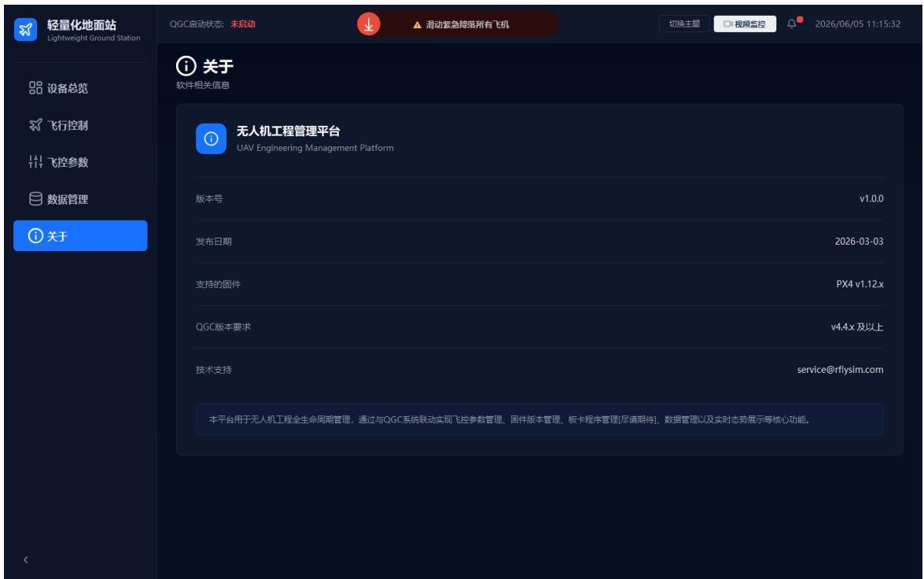Click UAV Engineering Management Platform subtitle

pos(315,148)
